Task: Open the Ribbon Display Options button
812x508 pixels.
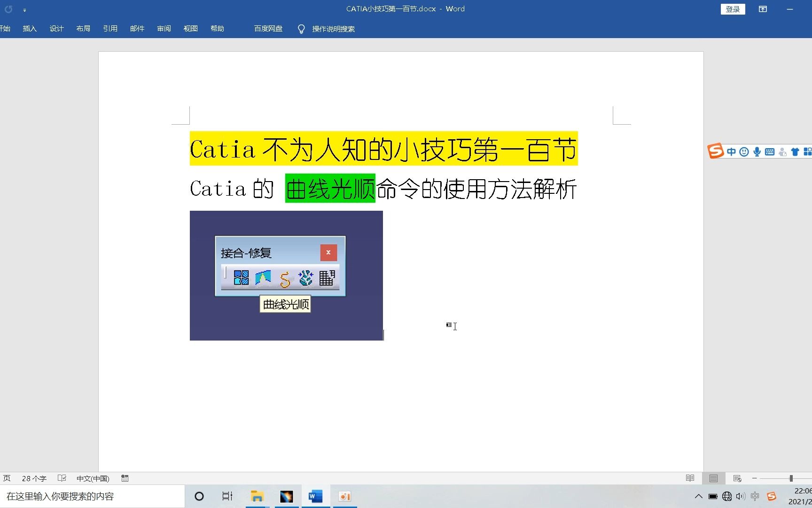Action: [x=763, y=9]
